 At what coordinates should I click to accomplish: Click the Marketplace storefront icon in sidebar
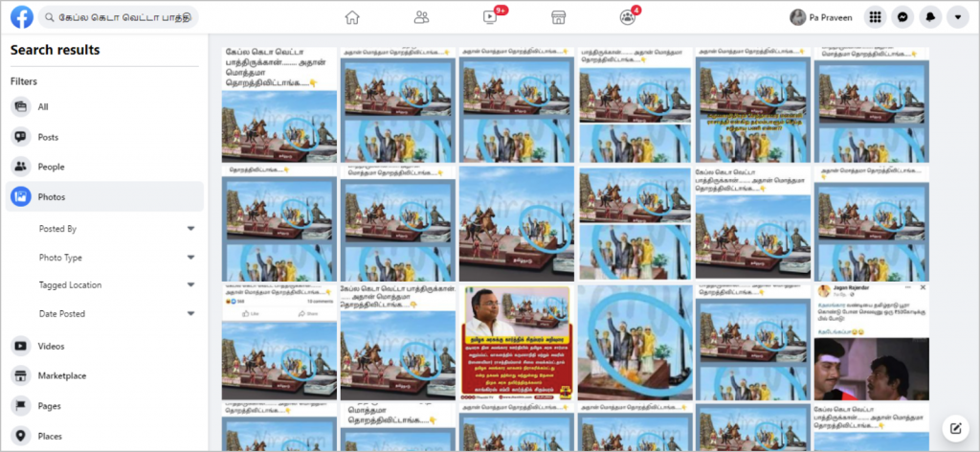click(21, 375)
